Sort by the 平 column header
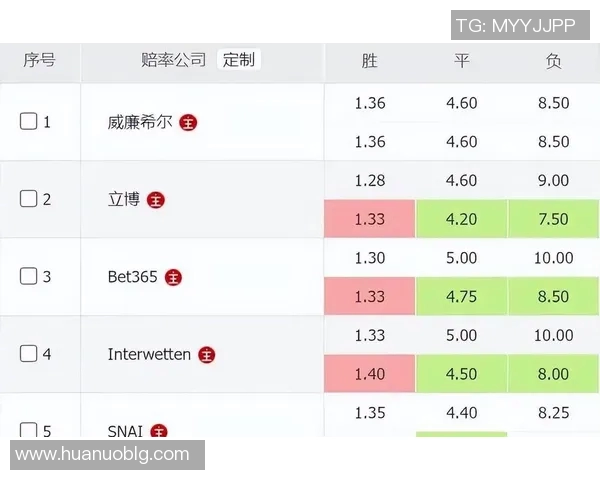Screen dimensions: 600x480 (x=462, y=61)
